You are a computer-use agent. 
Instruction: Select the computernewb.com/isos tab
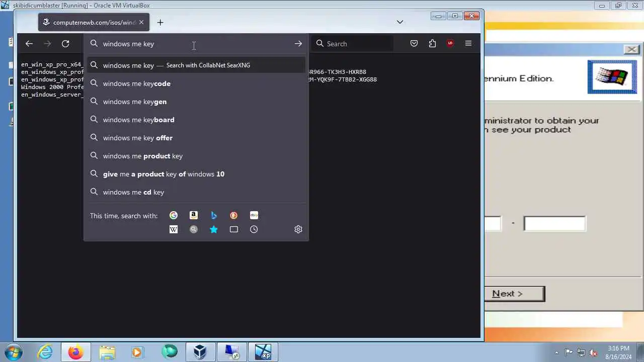pos(93,22)
